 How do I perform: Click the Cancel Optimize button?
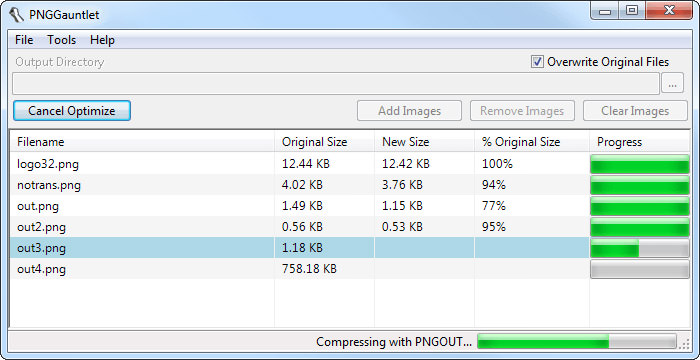(72, 111)
